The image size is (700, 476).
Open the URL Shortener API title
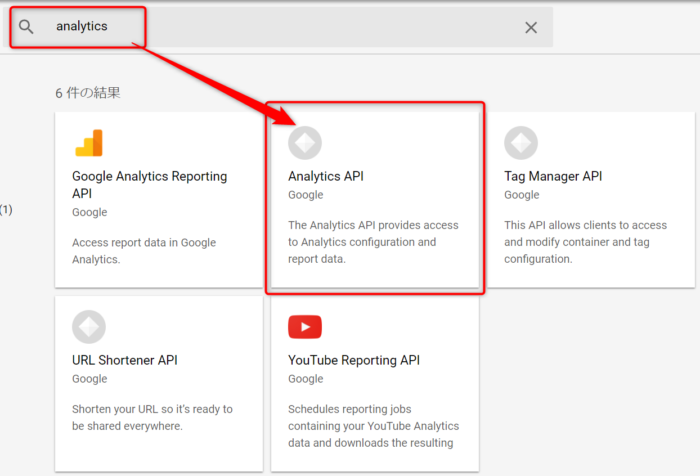point(124,360)
